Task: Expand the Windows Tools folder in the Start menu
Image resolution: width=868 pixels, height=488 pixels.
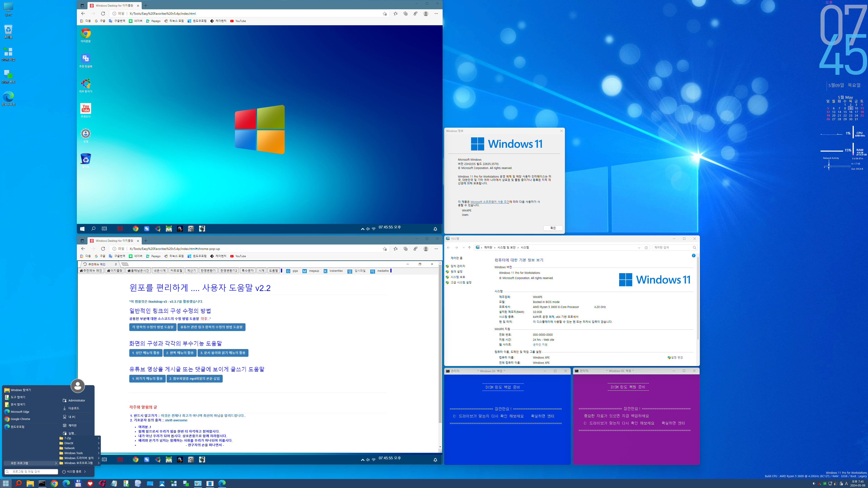Action: point(80,453)
